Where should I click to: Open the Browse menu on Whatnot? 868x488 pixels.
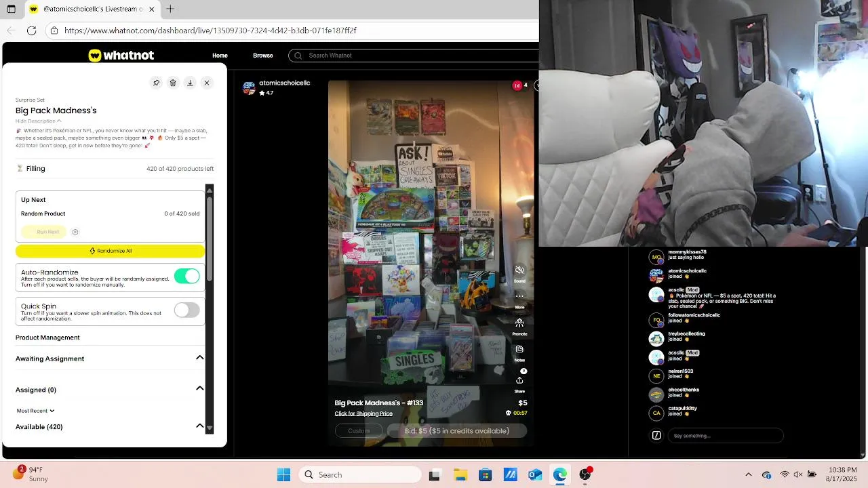coord(263,56)
